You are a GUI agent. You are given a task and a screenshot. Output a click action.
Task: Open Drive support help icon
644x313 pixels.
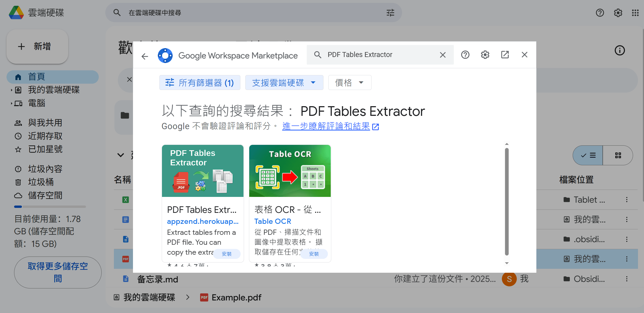[x=600, y=13]
